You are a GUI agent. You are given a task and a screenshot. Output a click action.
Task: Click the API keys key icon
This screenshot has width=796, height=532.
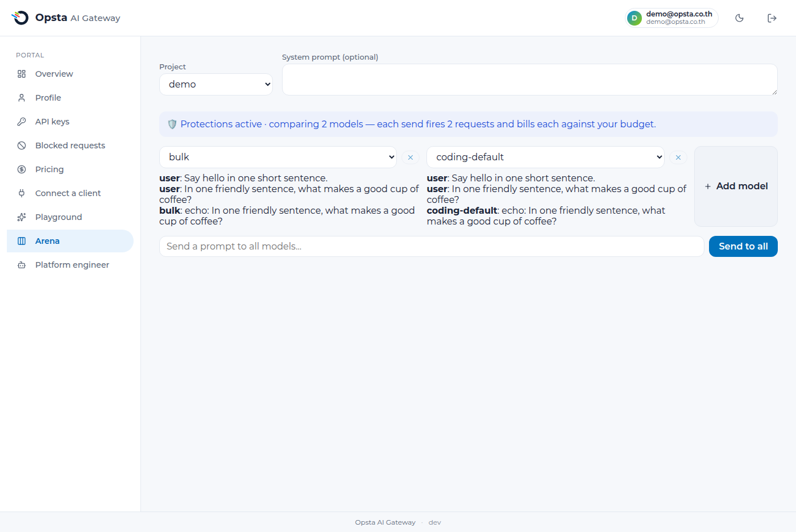[22, 122]
